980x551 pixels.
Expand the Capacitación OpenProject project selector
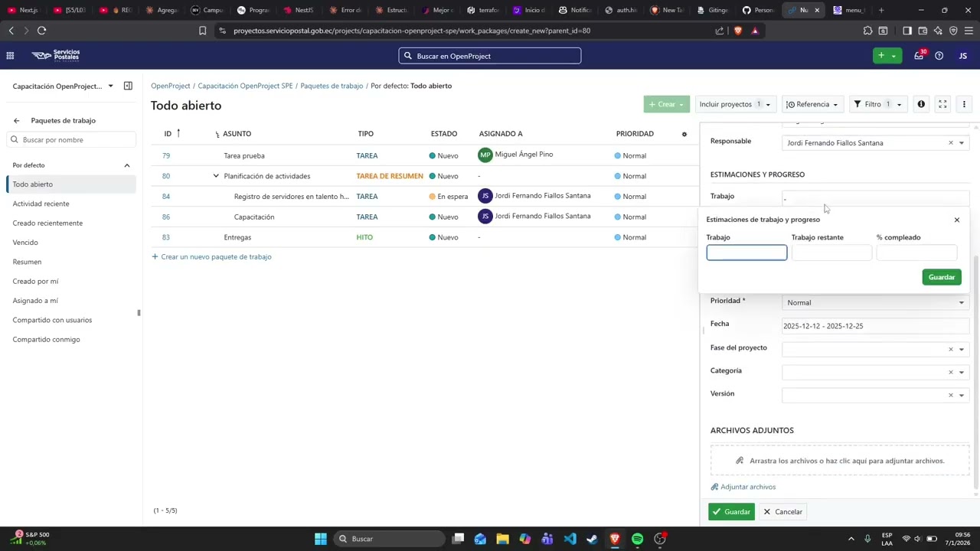[x=63, y=86]
